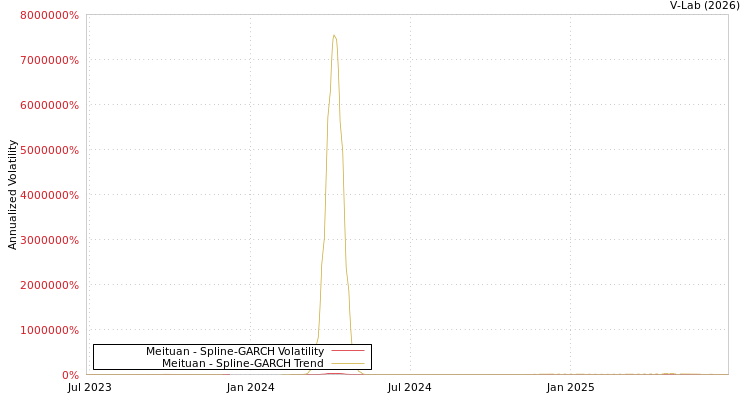The height and width of the screenshot is (400, 750).
Task: Click the Jul 2024 x-axis label
Action: [409, 387]
